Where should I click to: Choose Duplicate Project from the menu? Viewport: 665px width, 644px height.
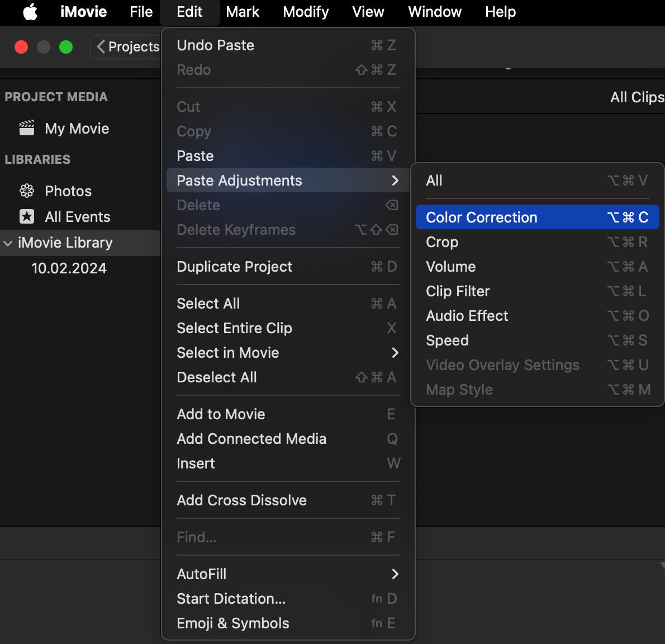pos(234,267)
